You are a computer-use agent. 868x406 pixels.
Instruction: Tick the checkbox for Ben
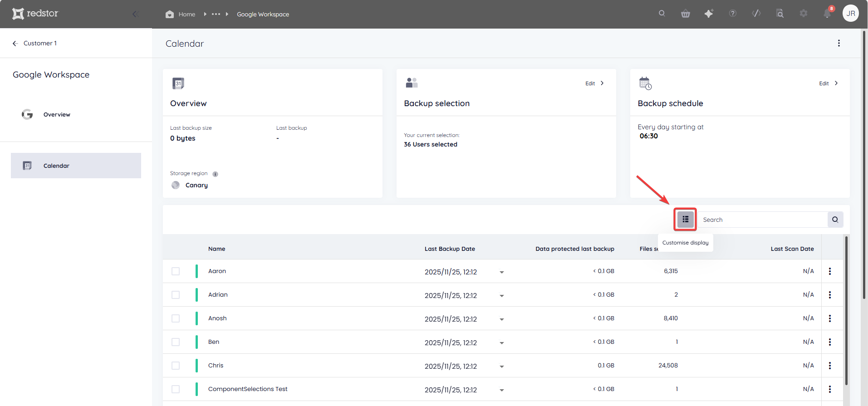tap(176, 342)
